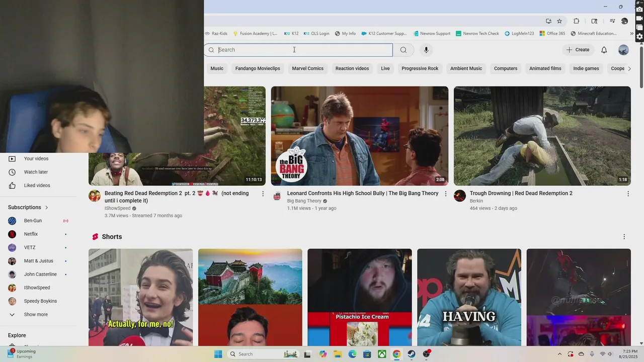
Task: Open the IShowSpeed channel avatar beside video
Action: point(95,196)
